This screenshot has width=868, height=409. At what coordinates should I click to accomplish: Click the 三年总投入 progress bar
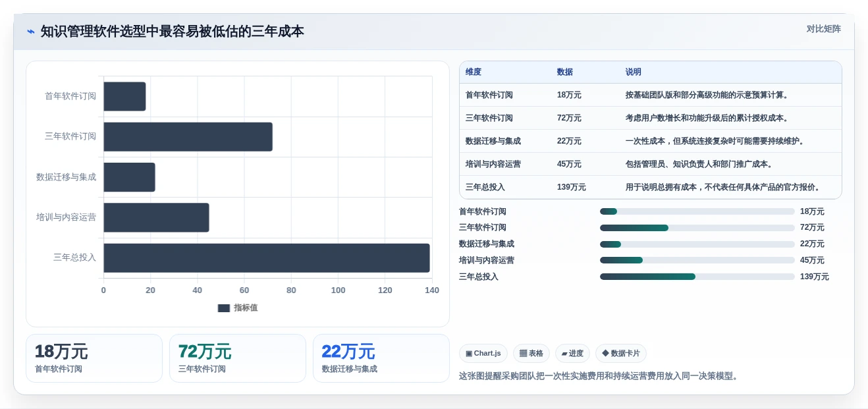click(x=697, y=277)
